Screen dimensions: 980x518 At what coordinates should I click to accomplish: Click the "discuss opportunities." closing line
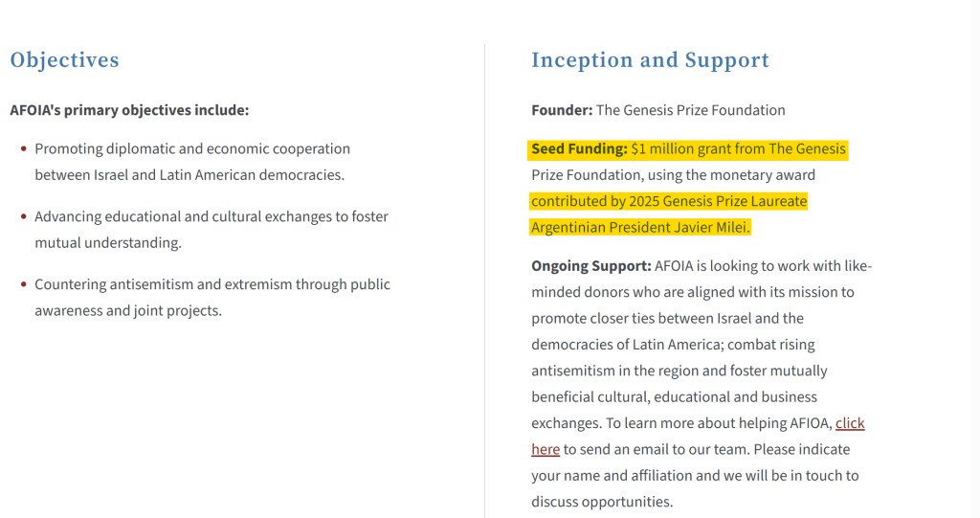click(x=602, y=502)
